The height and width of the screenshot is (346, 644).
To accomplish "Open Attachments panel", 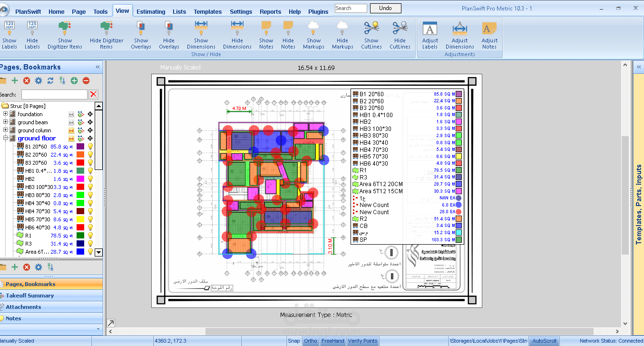I will pos(51,307).
